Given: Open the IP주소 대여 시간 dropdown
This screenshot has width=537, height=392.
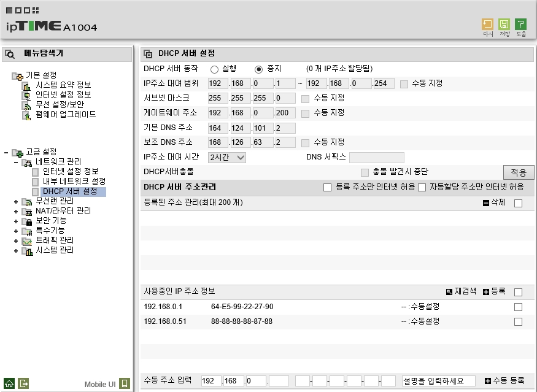Looking at the screenshot, I should tap(226, 158).
